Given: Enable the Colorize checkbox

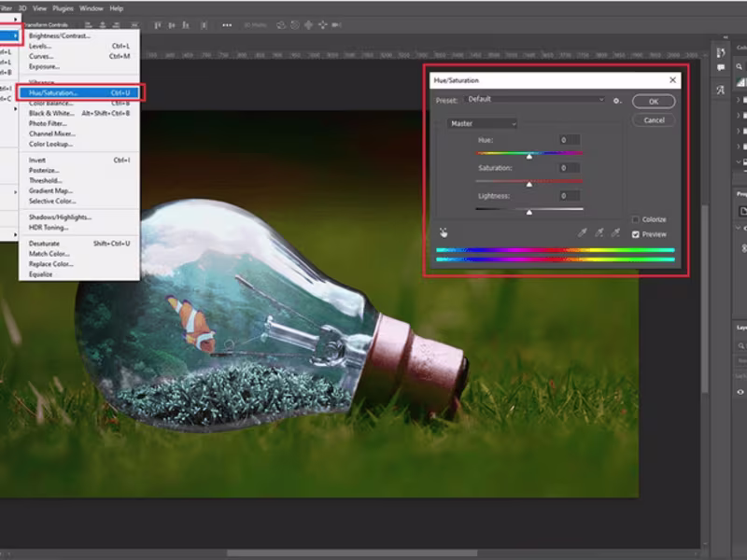Looking at the screenshot, I should coord(635,219).
